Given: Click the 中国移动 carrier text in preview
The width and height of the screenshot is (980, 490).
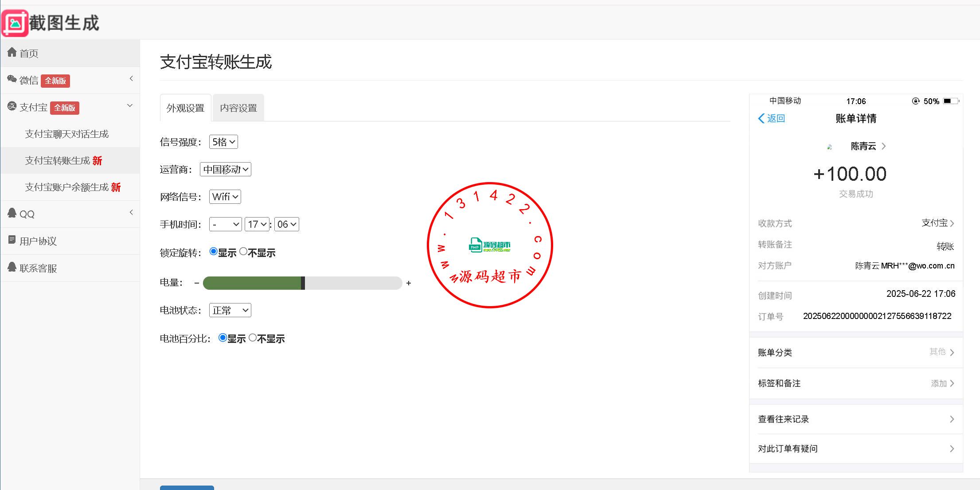Looking at the screenshot, I should click(785, 101).
